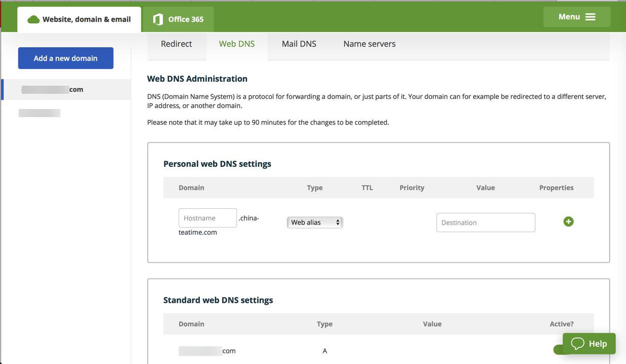Focus the Hostname input field
Screen dimensions: 626x364
[x=207, y=218]
